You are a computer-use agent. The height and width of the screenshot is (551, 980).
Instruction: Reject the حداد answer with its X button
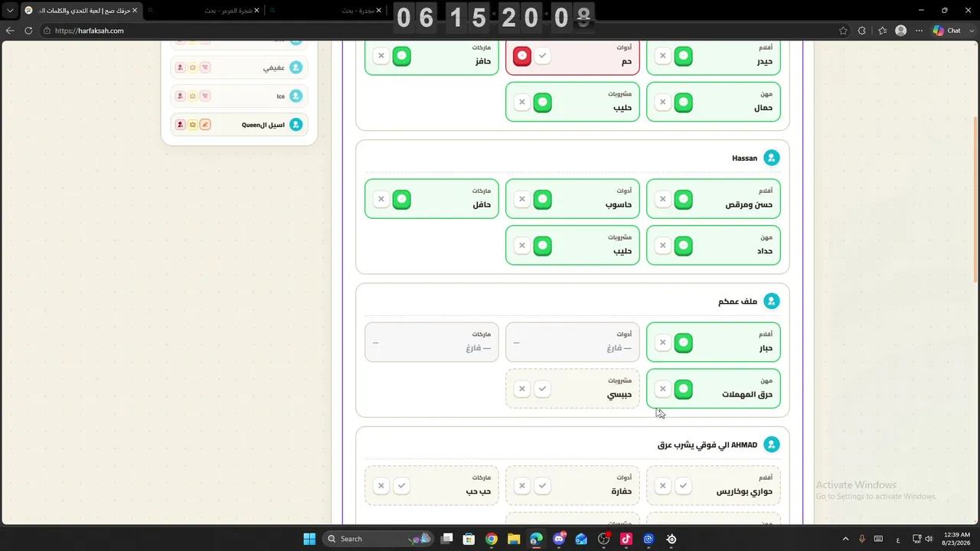pos(663,246)
